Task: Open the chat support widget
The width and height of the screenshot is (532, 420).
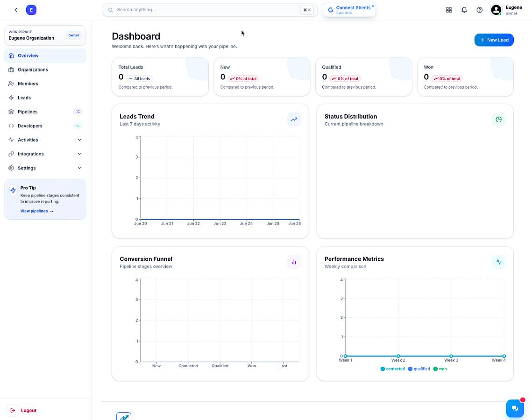Action: click(515, 408)
